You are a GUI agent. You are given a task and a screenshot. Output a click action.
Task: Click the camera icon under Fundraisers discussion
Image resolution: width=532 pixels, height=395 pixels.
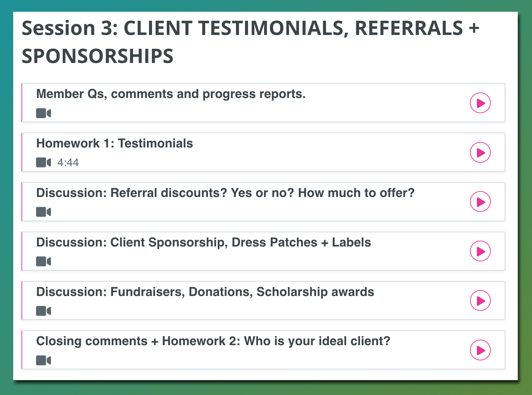43,311
